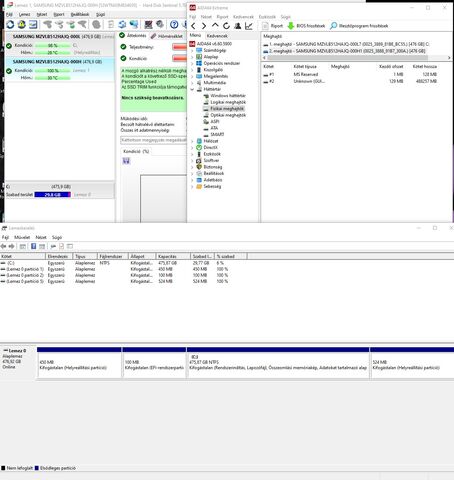Click the Disk Management forward arrow icon
Screen dimensions: 454x480
[11, 246]
